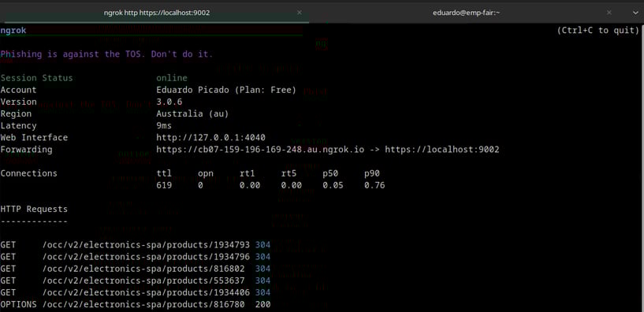Click the GET request for products/553637
The image size is (644, 312).
135,280
